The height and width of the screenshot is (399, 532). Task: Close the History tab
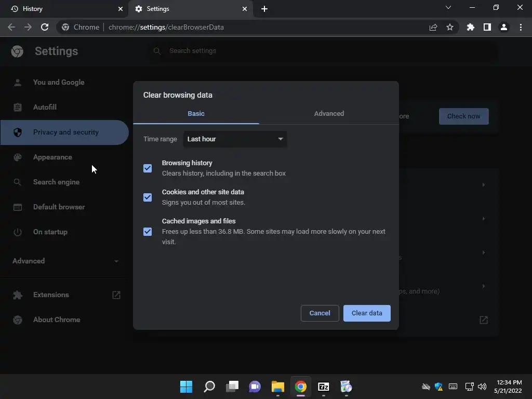(x=121, y=9)
